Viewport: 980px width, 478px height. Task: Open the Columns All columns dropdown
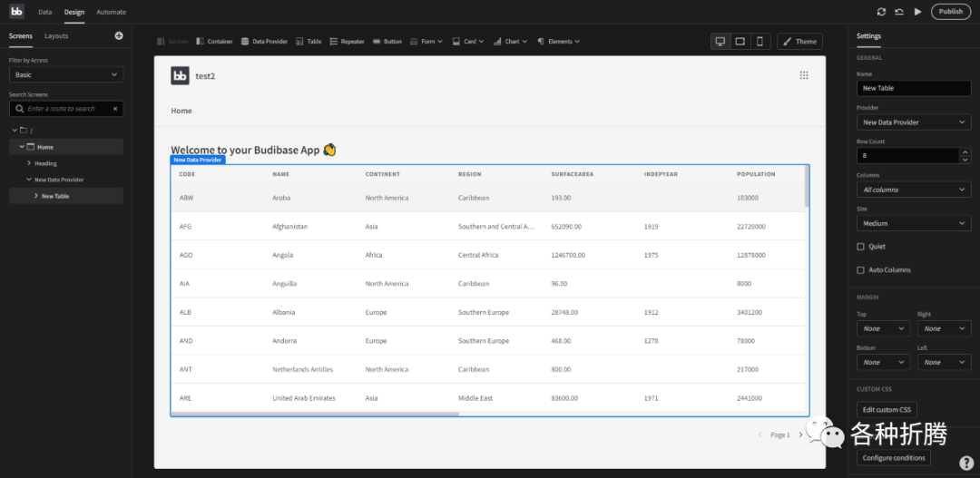click(x=914, y=190)
